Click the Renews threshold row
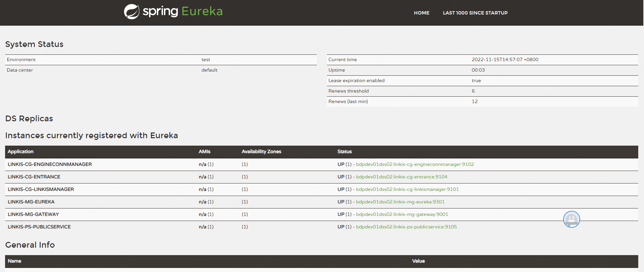Screen dimensions: 644x272 [x=349, y=91]
